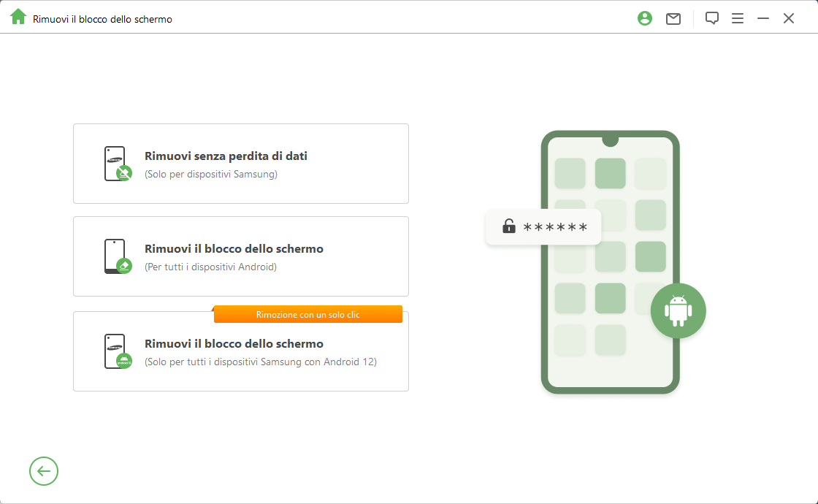Open the user account profile icon
Viewport: 818px width, 504px height.
click(645, 18)
